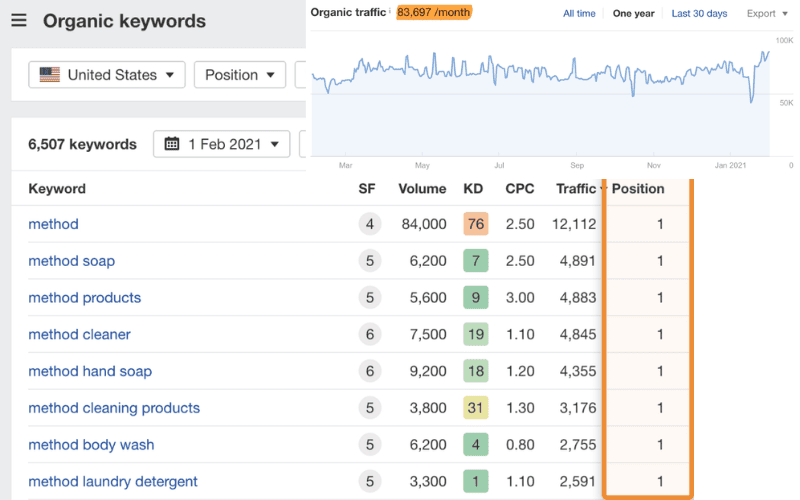Sort by Volume column header

coord(422,189)
